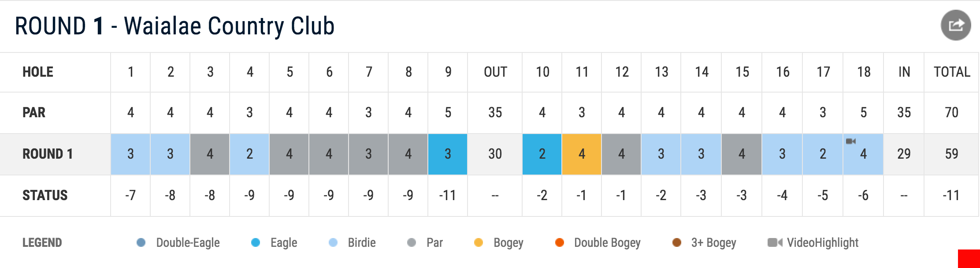Screen dimensions: 980x268
Task: Click the 3+ Bogey legend dot
Action: [677, 242]
